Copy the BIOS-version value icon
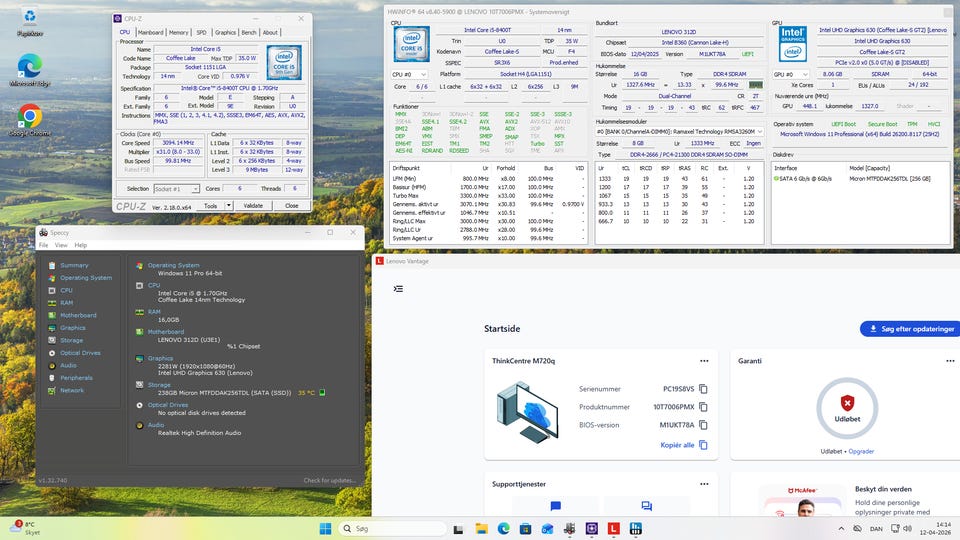 coord(703,427)
